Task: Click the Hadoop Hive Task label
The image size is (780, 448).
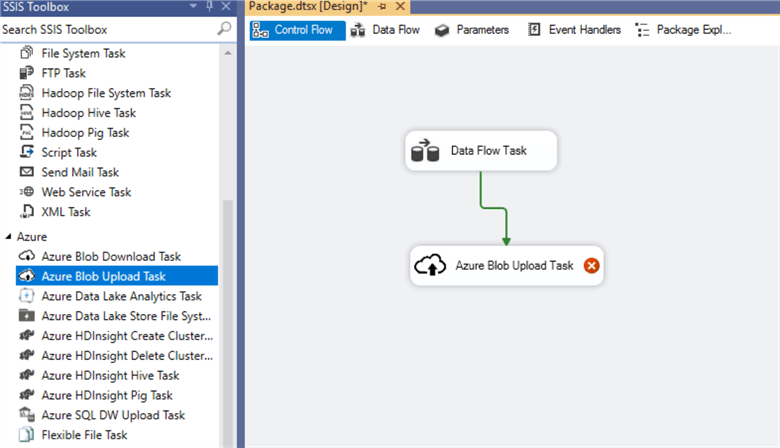Action: coord(89,113)
